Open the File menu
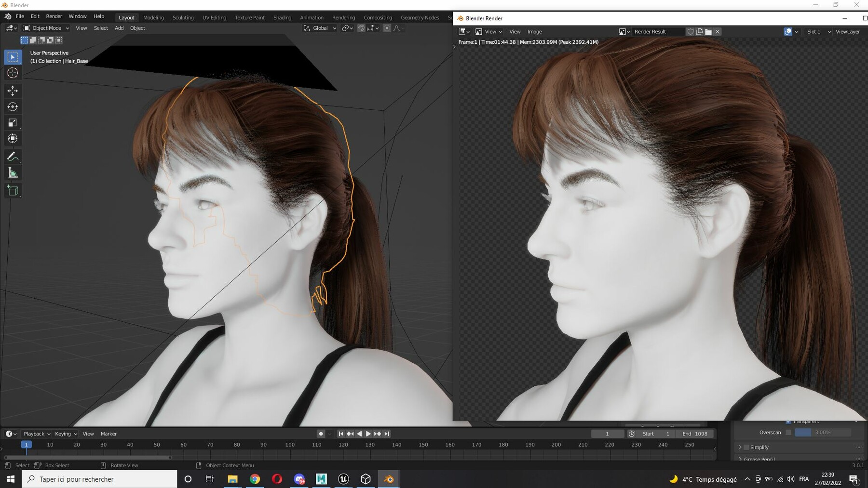Viewport: 868px width, 488px height. (x=20, y=16)
